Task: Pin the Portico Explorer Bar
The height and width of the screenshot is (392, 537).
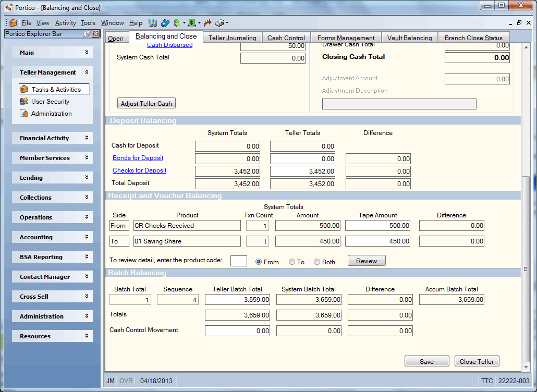Action: tap(88, 33)
